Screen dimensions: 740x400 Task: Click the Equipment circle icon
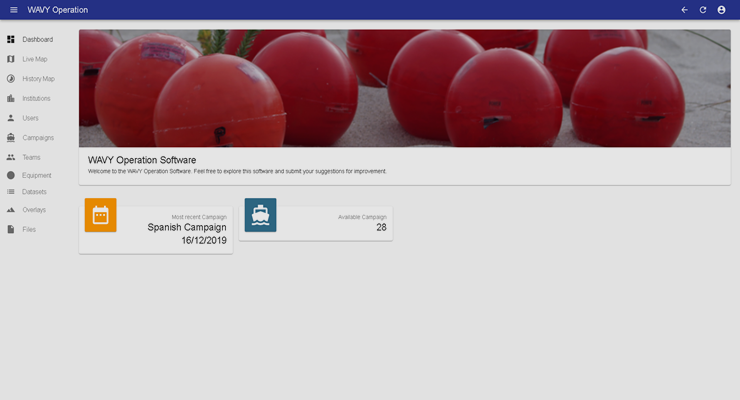(x=11, y=175)
